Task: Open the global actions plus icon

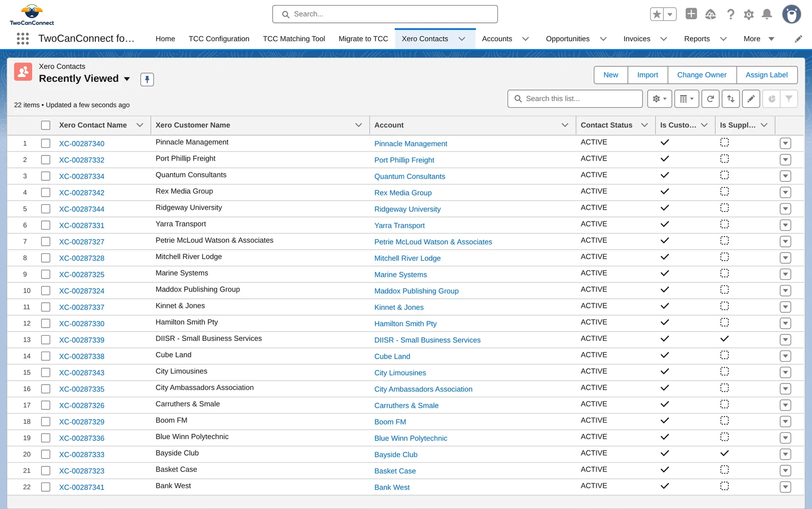Action: coord(691,14)
